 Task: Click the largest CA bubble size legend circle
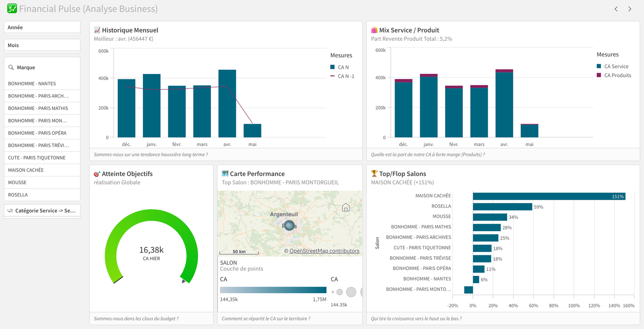tap(361, 292)
